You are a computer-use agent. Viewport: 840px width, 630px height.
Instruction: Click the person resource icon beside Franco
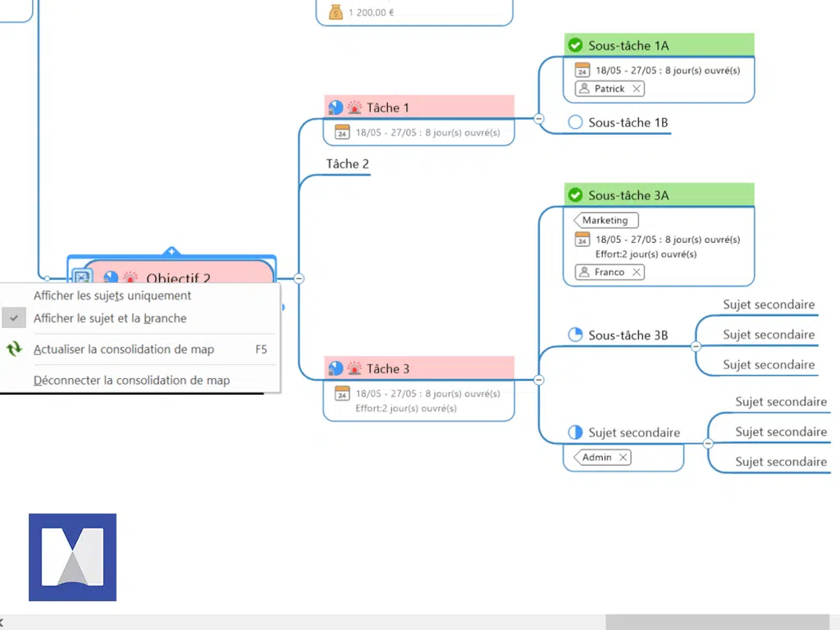point(584,272)
